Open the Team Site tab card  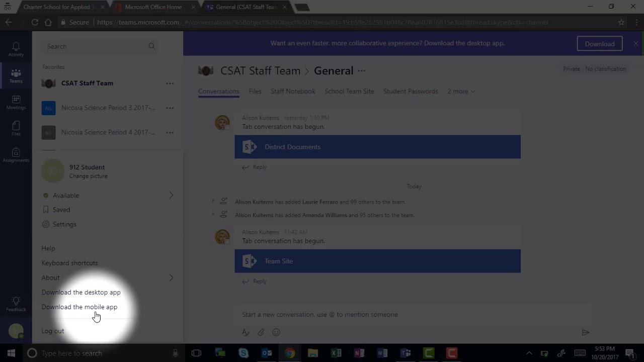pyautogui.click(x=377, y=261)
